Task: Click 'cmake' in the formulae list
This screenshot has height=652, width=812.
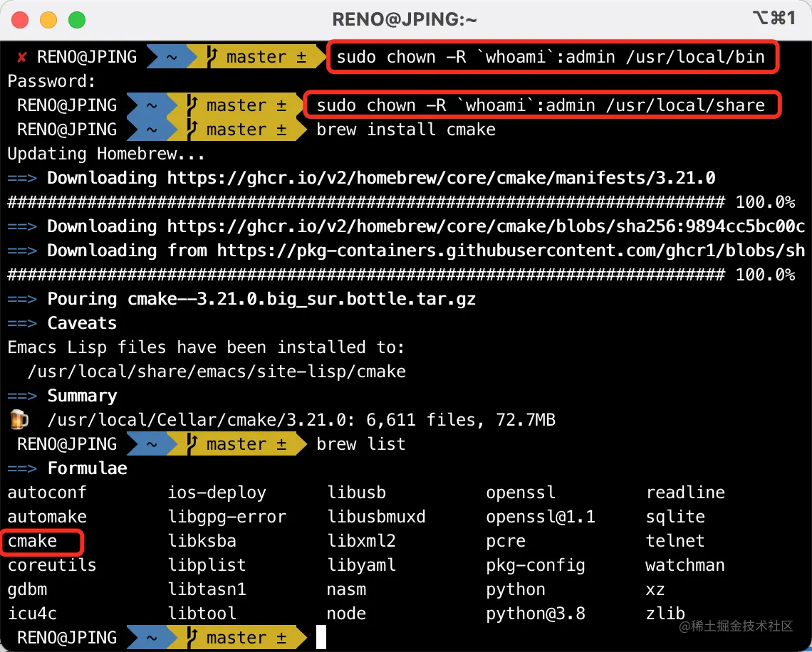Action: pyautogui.click(x=32, y=541)
